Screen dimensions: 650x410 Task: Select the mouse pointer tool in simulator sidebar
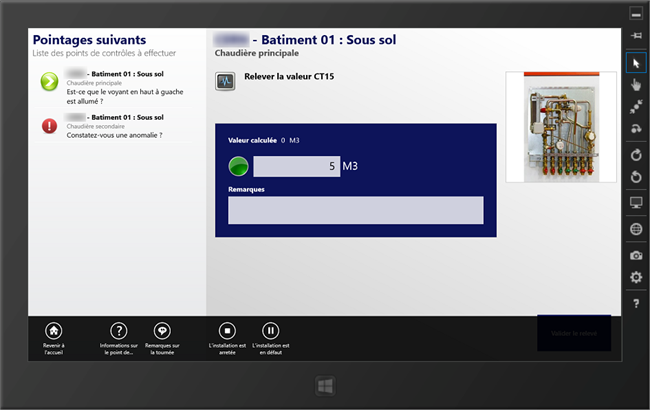pos(636,62)
